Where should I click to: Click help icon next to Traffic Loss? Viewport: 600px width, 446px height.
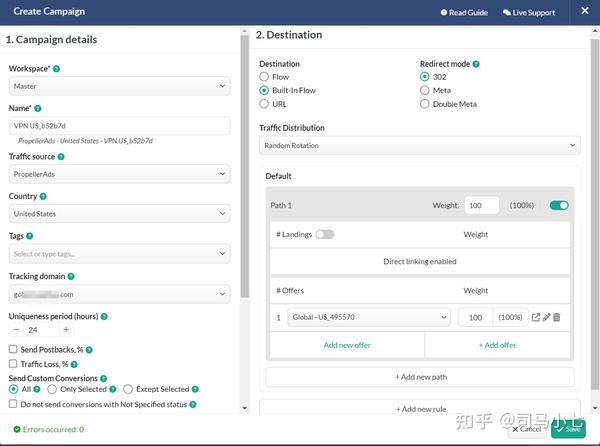point(74,365)
